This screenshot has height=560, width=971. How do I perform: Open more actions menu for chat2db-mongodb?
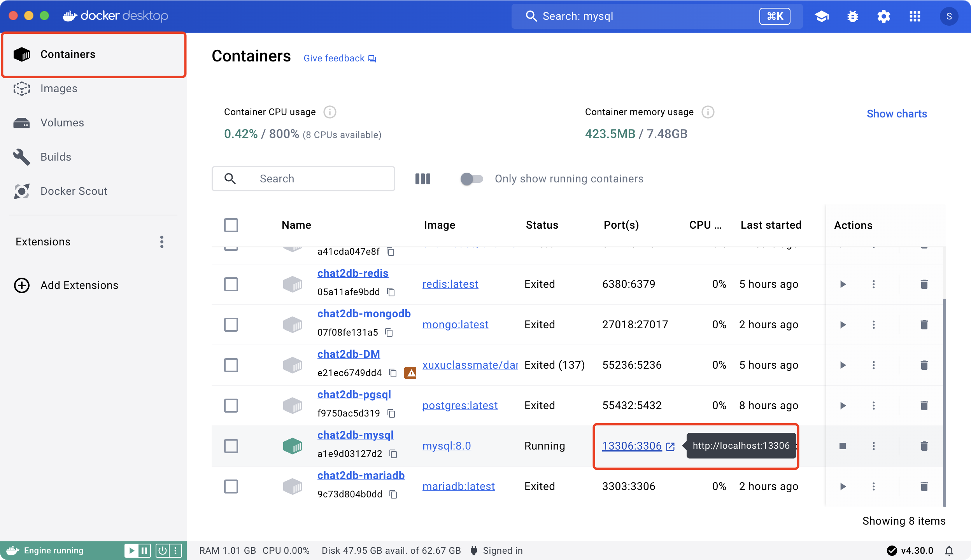874,325
